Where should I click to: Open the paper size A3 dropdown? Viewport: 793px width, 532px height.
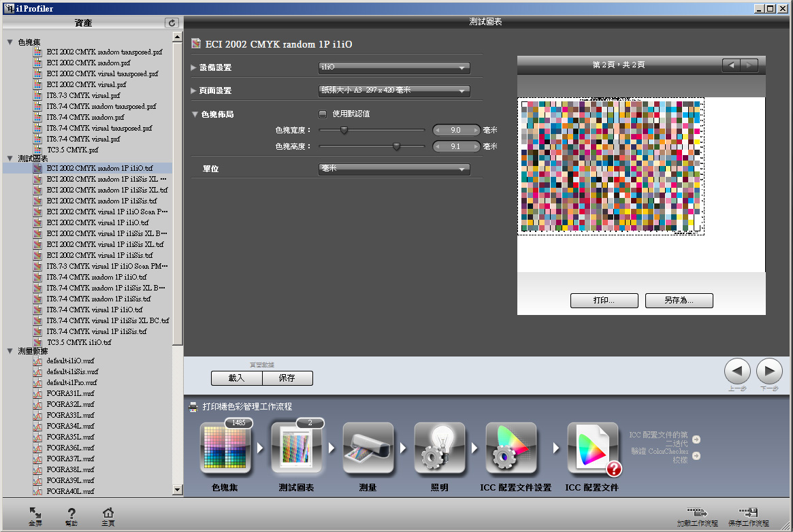tap(394, 90)
